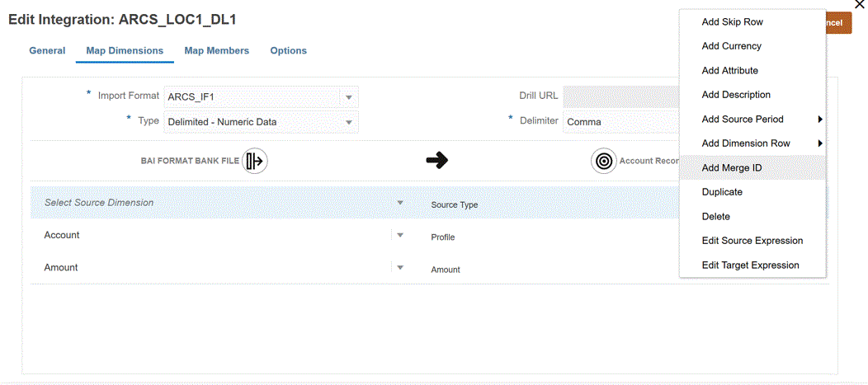Open the Account source dimension dropdown
Viewport: 868px width, 385px height.
point(400,235)
